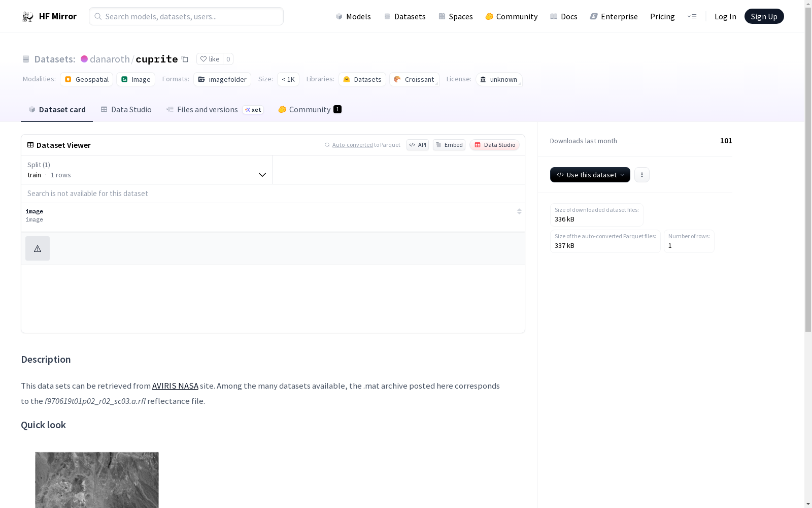Open the Datasets nav item
The image size is (812, 508).
tap(404, 16)
